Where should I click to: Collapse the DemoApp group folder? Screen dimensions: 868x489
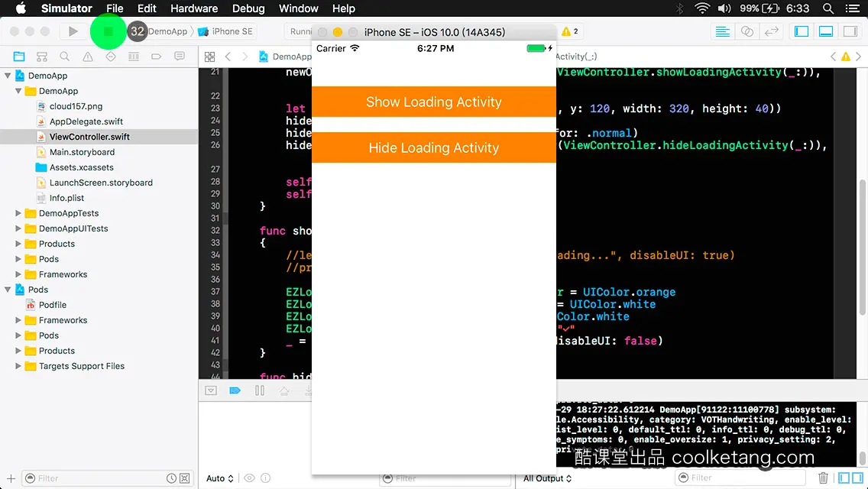click(18, 91)
